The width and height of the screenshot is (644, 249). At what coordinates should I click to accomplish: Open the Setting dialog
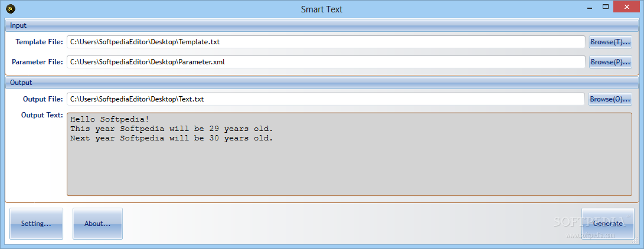(x=36, y=224)
